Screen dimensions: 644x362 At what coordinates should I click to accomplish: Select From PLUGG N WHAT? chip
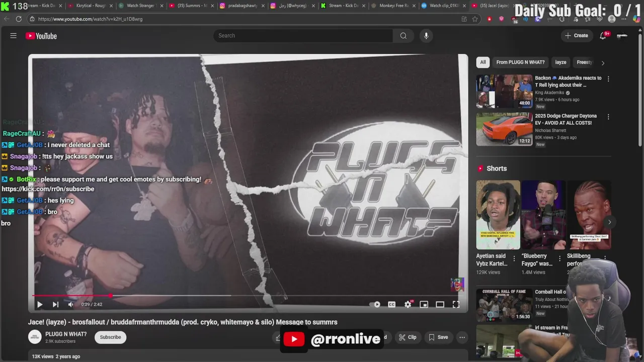coord(520,62)
